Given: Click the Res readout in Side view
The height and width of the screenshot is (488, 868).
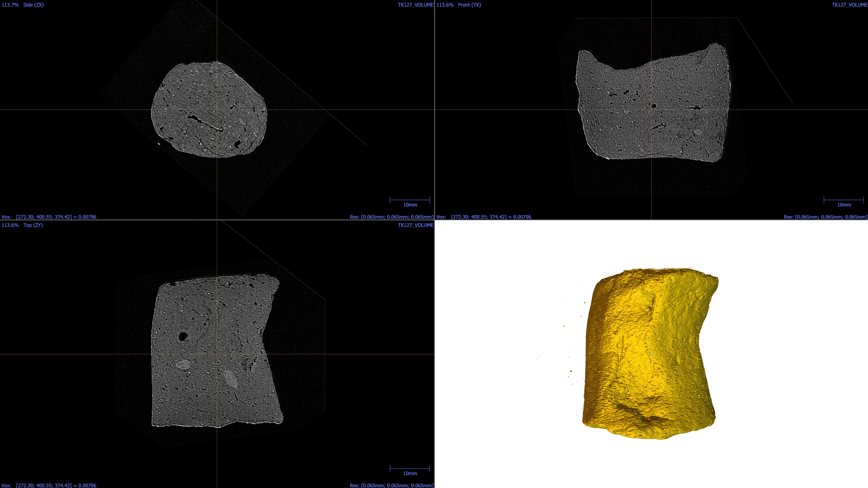Looking at the screenshot, I should 392,217.
